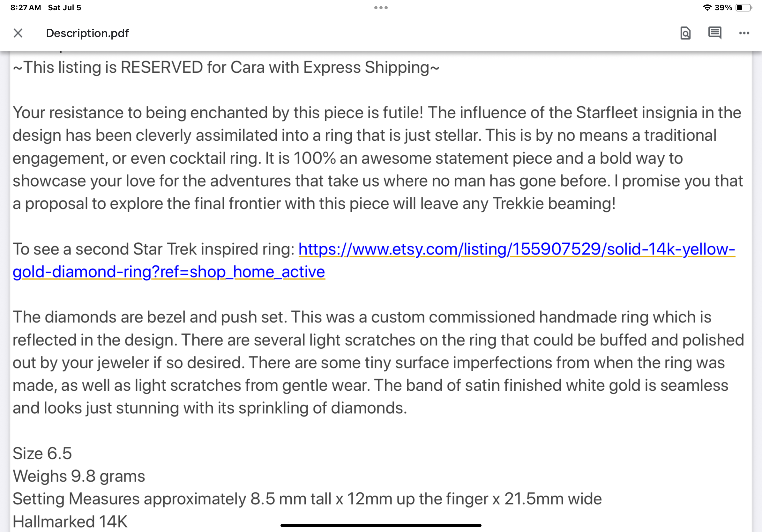Open more options menu in toolbar

(x=744, y=33)
